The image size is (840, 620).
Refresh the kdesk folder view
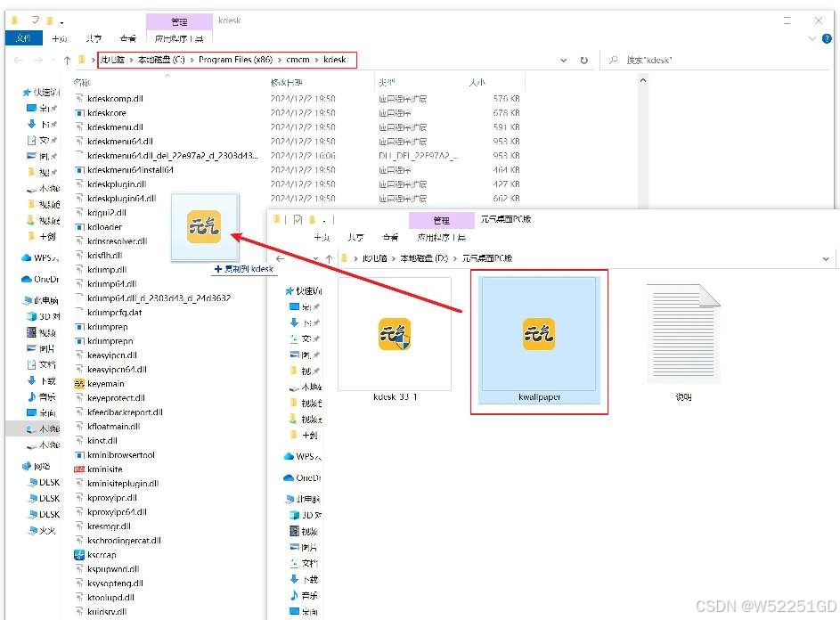point(584,60)
